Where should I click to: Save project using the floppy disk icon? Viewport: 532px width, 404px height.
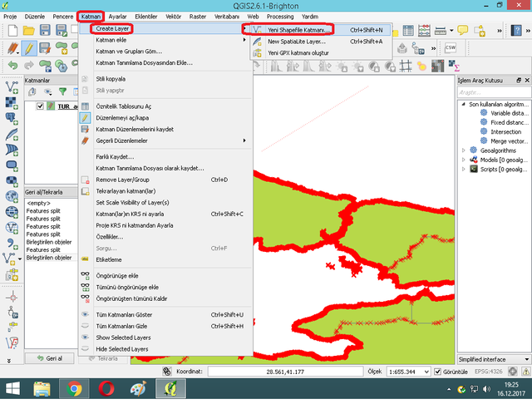coord(45,30)
